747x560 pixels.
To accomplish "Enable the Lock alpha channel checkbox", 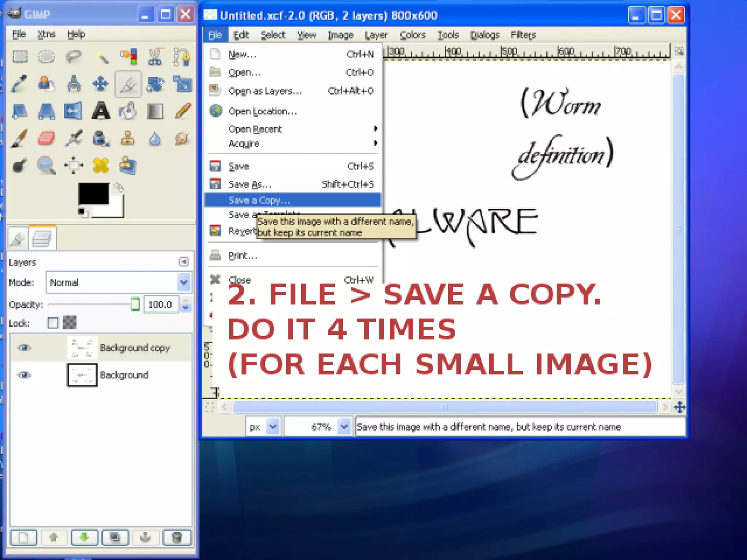I will [x=53, y=323].
